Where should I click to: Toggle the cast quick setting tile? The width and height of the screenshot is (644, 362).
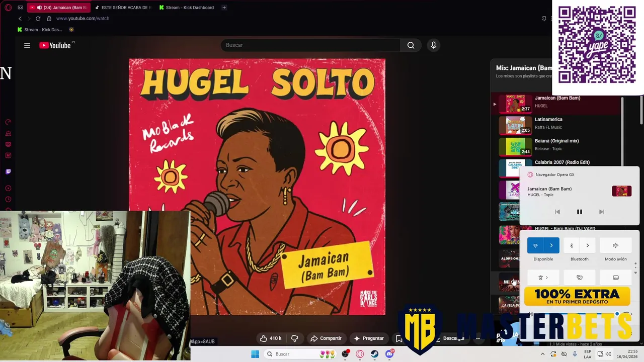616,278
